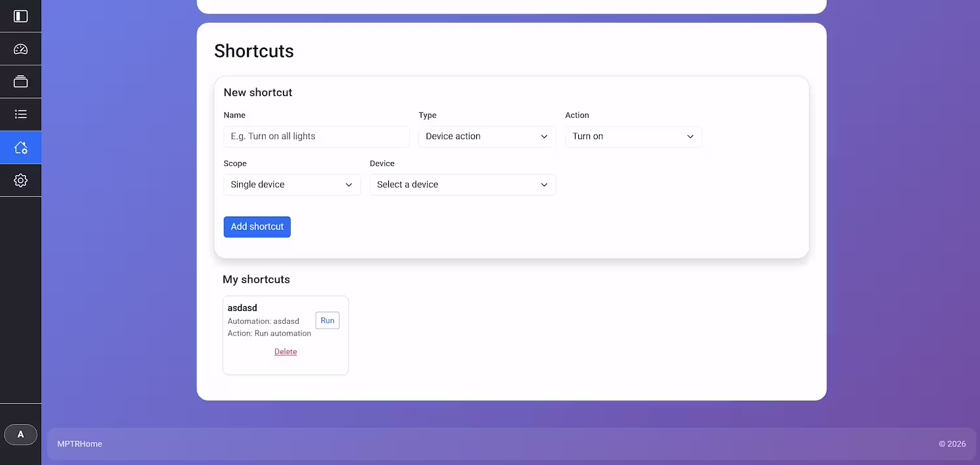The height and width of the screenshot is (465, 980).
Task: Open the Automations list icon
Action: click(20, 114)
